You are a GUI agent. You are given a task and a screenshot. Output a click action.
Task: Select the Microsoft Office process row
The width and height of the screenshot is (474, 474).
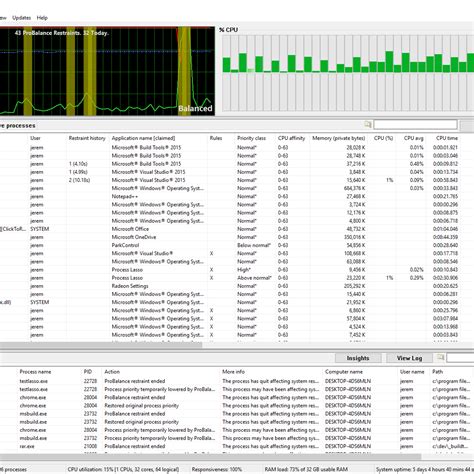(x=230, y=229)
